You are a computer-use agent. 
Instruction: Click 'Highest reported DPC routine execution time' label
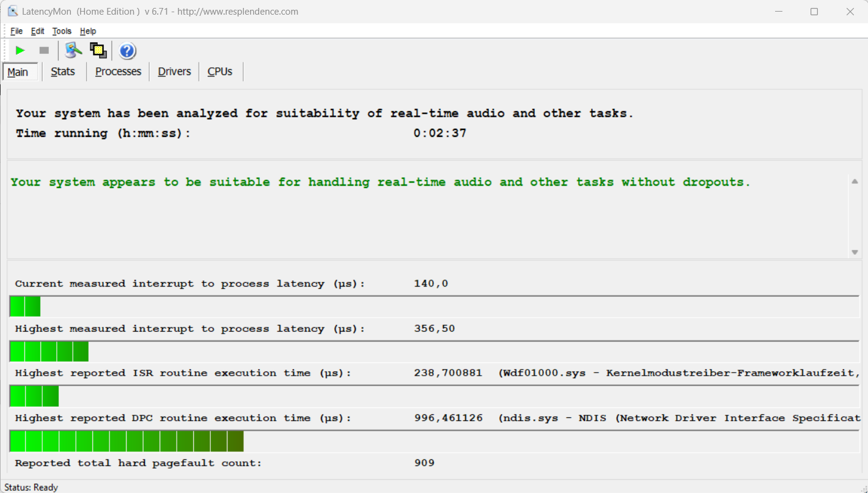[183, 418]
